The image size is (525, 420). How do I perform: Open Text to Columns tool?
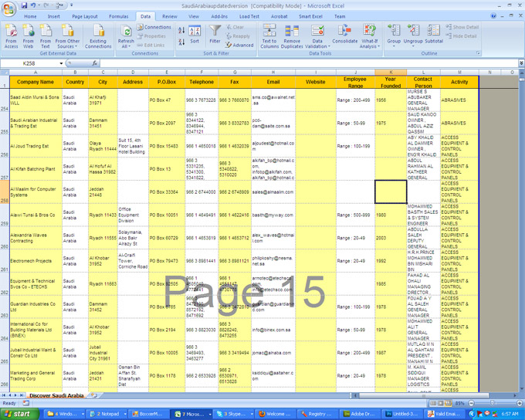coord(269,36)
